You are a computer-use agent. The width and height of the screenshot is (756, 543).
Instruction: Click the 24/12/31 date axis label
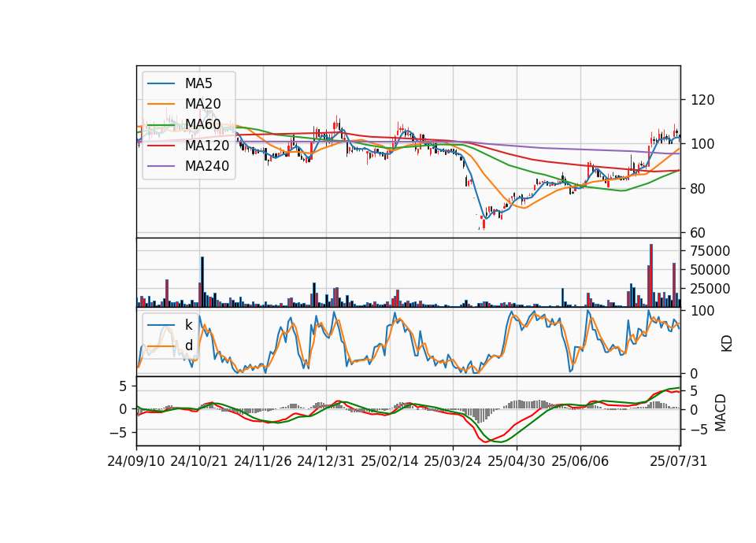tap(326, 461)
